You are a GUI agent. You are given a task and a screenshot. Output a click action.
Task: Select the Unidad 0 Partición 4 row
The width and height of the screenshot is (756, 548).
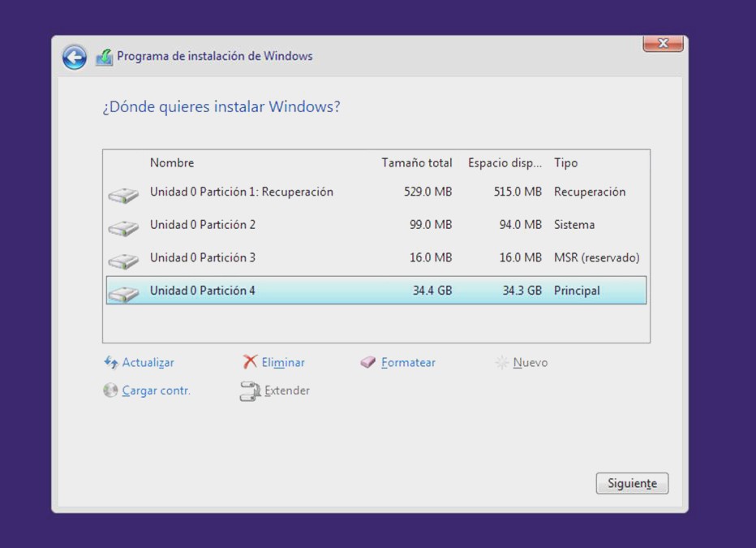tap(376, 291)
